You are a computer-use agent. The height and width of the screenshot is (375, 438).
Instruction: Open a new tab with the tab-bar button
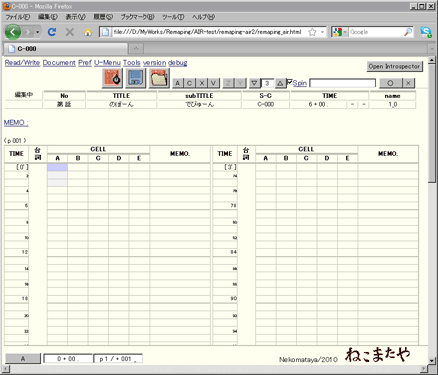click(136, 49)
